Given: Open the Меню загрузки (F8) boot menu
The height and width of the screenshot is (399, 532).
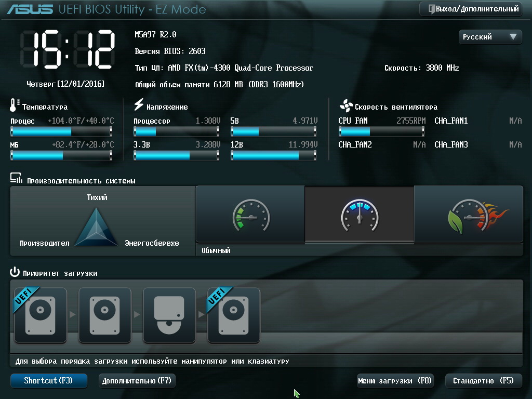Looking at the screenshot, I should (x=395, y=381).
